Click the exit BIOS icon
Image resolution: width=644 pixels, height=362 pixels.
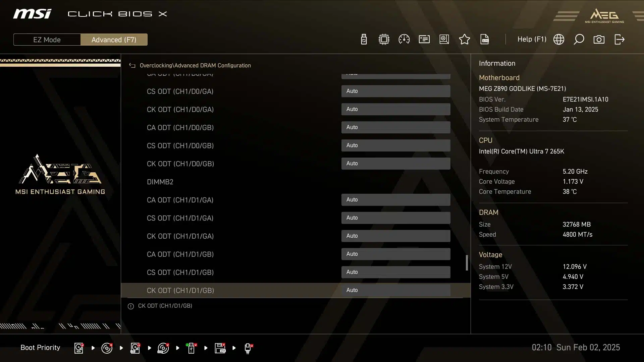tap(620, 40)
